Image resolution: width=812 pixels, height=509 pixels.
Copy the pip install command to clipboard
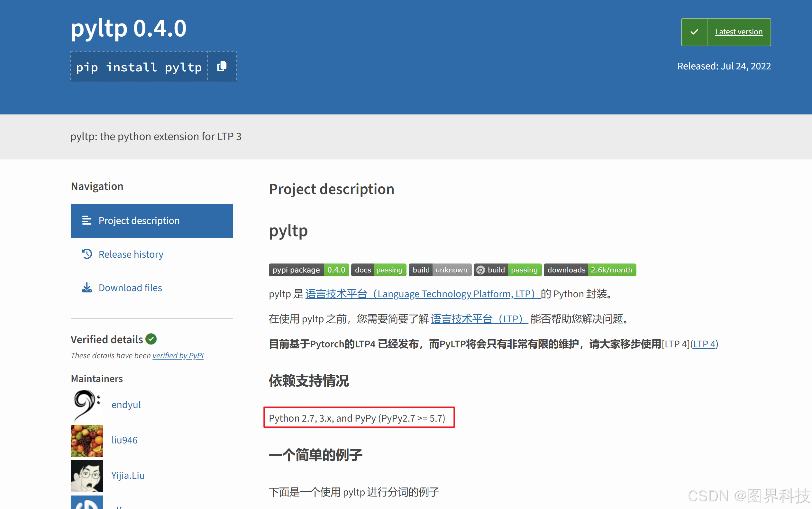(x=222, y=67)
